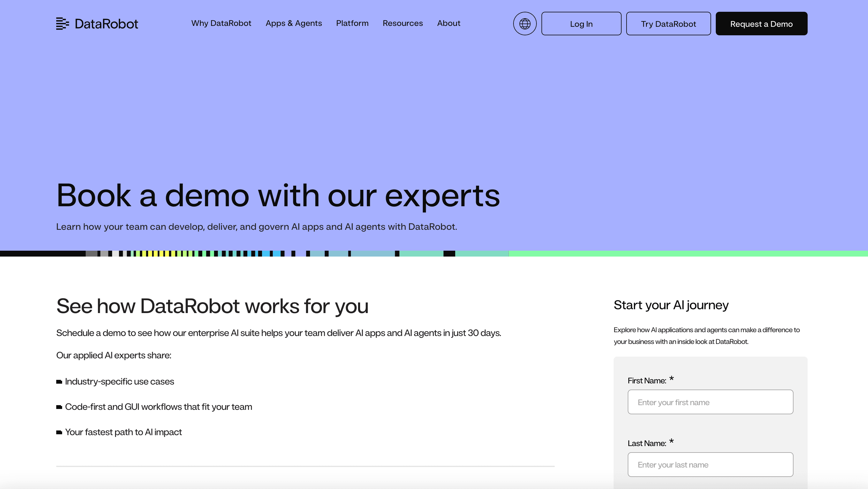Click the 'Explore how AI applications' paragraph
This screenshot has height=489, width=868.
tap(706, 336)
